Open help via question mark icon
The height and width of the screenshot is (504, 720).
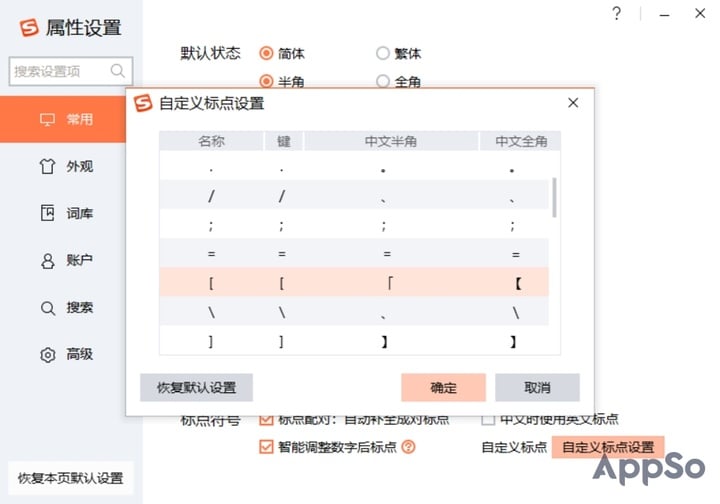pos(617,14)
